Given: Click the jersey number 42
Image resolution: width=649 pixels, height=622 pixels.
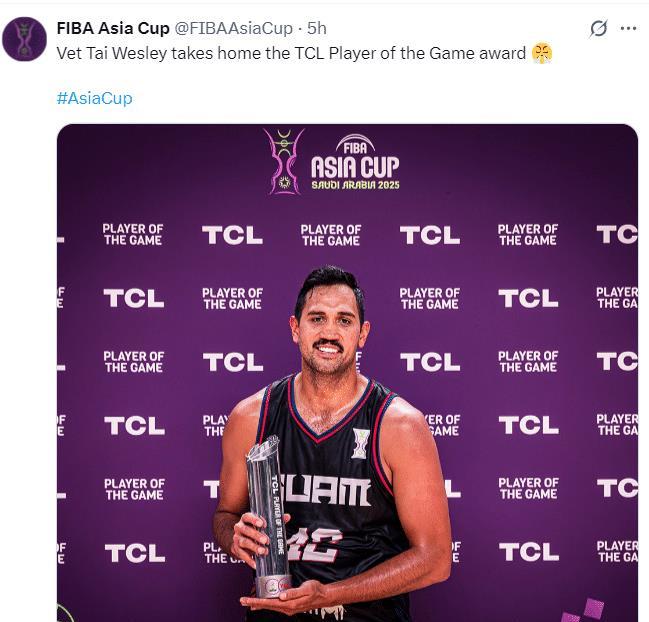Looking at the screenshot, I should pos(315,545).
